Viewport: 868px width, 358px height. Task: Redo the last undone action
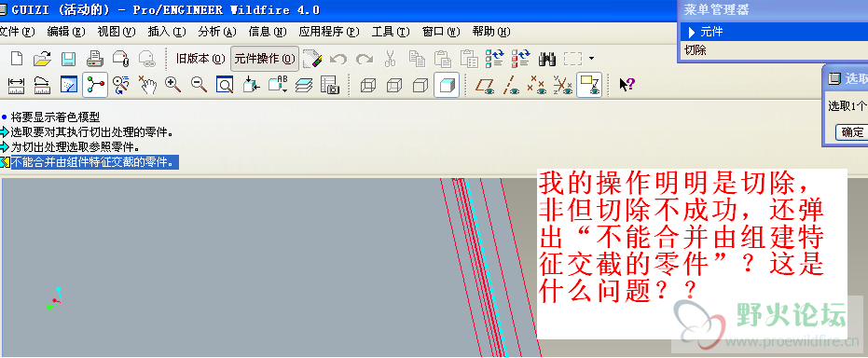point(365,59)
